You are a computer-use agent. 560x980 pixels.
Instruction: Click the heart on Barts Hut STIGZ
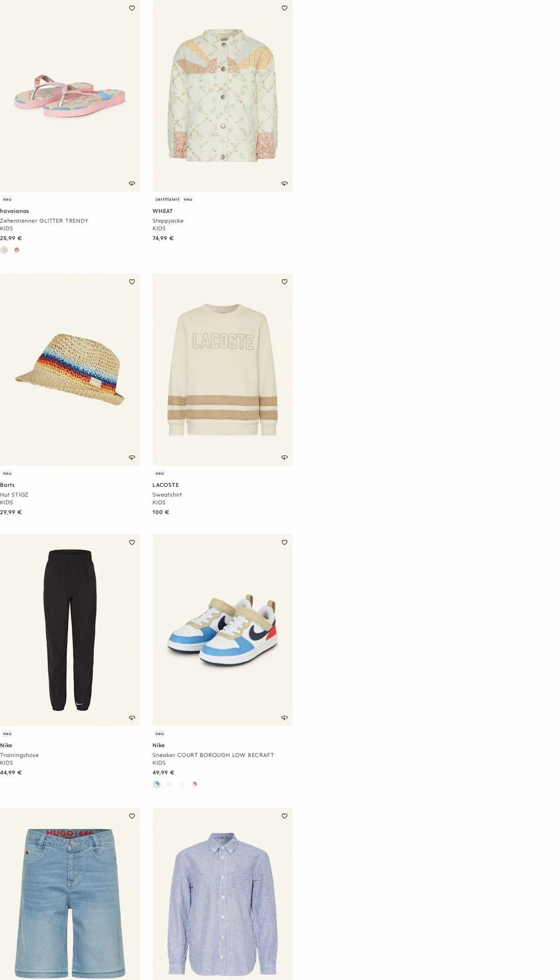tap(132, 282)
